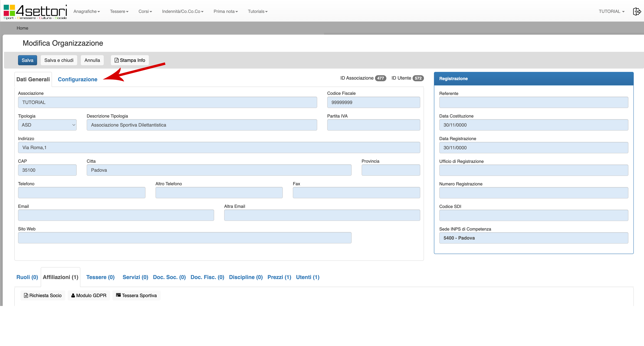This screenshot has height=346, width=644.
Task: Expand the Indennità/Co.Co.Co menu
Action: click(183, 12)
